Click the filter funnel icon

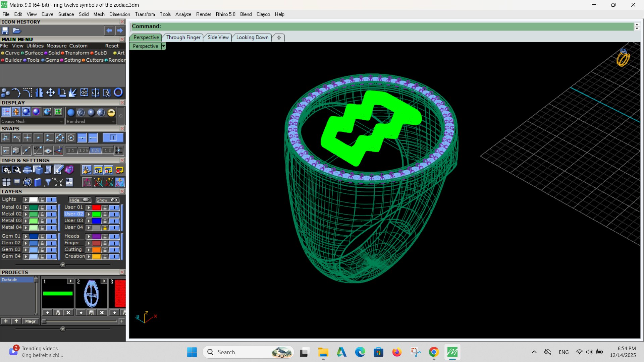[48, 182]
